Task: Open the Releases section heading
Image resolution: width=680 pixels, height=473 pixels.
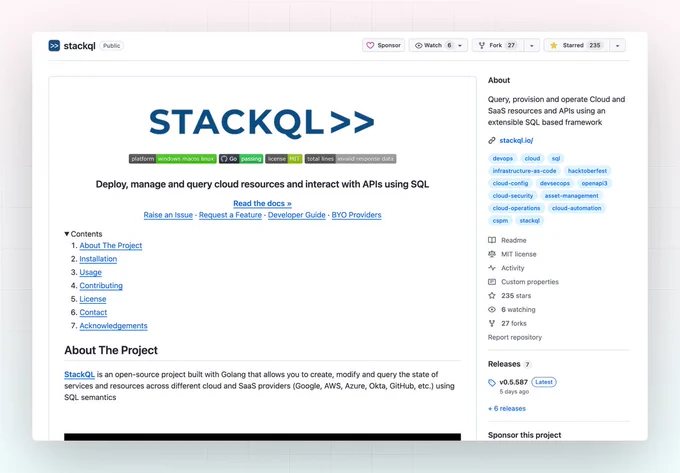Action: tap(504, 364)
